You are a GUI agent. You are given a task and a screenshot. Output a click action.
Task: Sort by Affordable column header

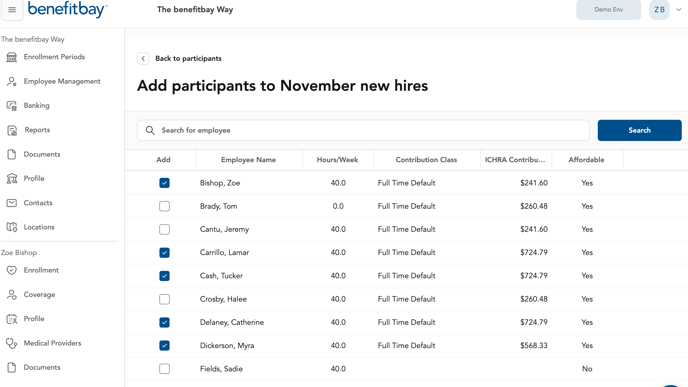[586, 160]
